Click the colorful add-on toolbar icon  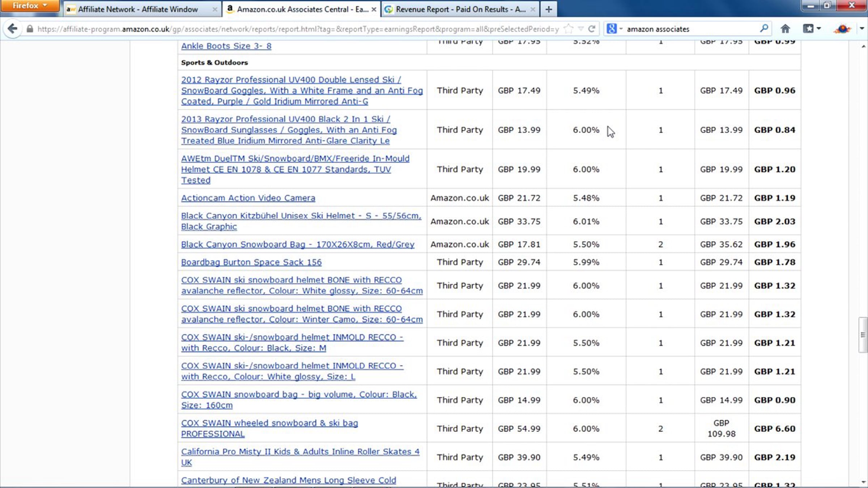(x=842, y=29)
